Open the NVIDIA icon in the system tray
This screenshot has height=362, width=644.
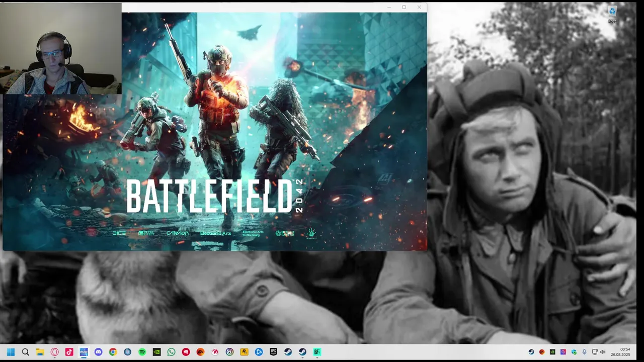pos(552,352)
